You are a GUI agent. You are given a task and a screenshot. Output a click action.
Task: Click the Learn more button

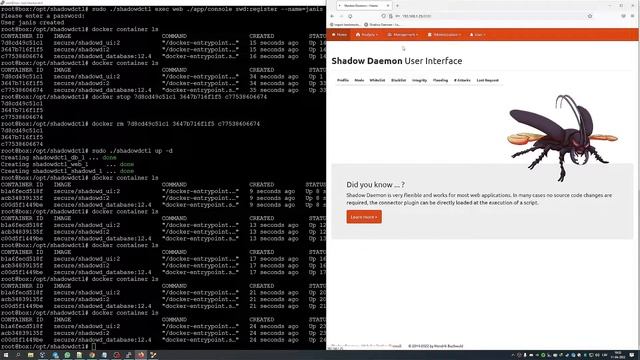tap(364, 217)
